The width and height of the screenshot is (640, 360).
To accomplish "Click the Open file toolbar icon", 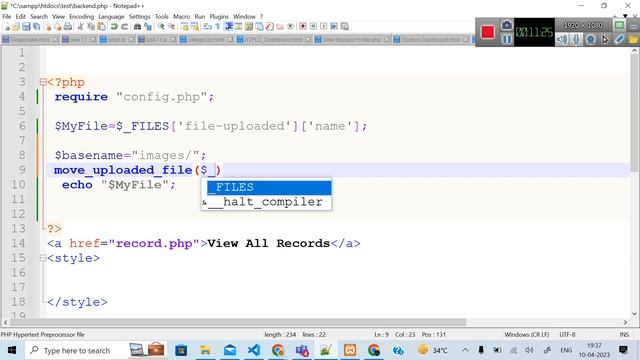I will coord(16,27).
